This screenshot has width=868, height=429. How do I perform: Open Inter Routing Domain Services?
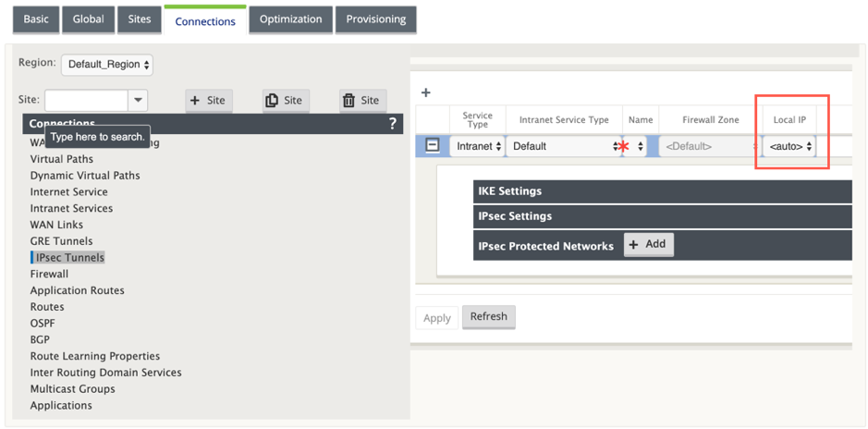(105, 373)
